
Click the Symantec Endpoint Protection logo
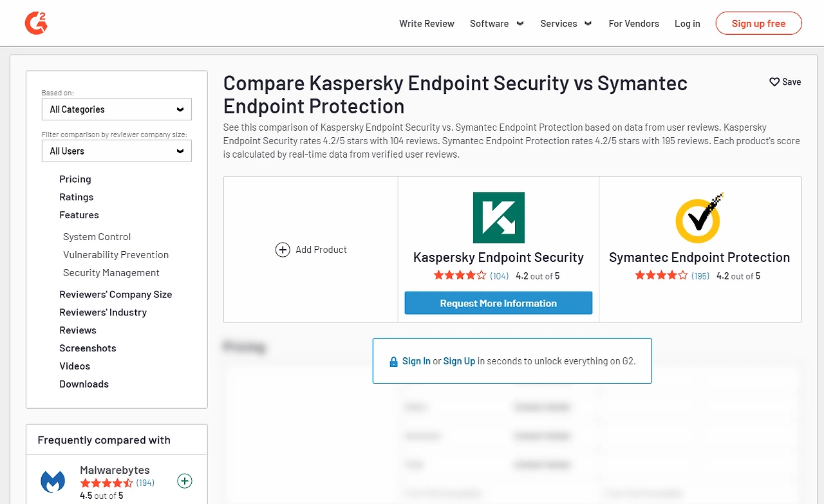[700, 218]
